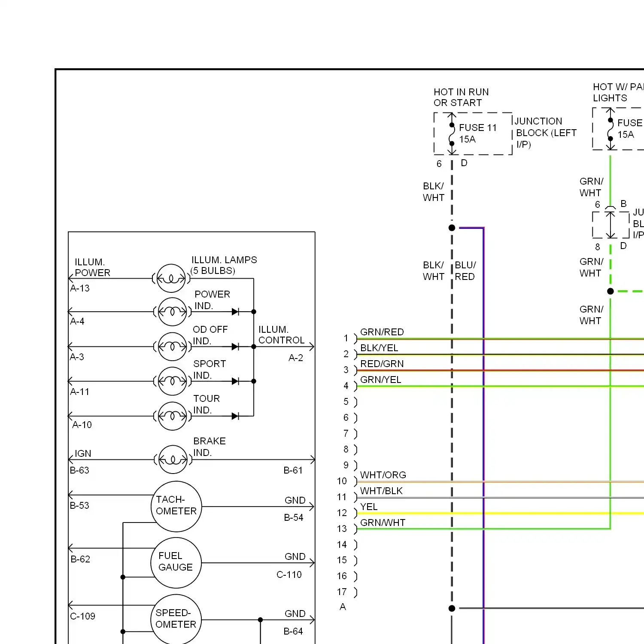Click the FUSE 11 15A label
The width and height of the screenshot is (644, 644).
[x=478, y=134]
